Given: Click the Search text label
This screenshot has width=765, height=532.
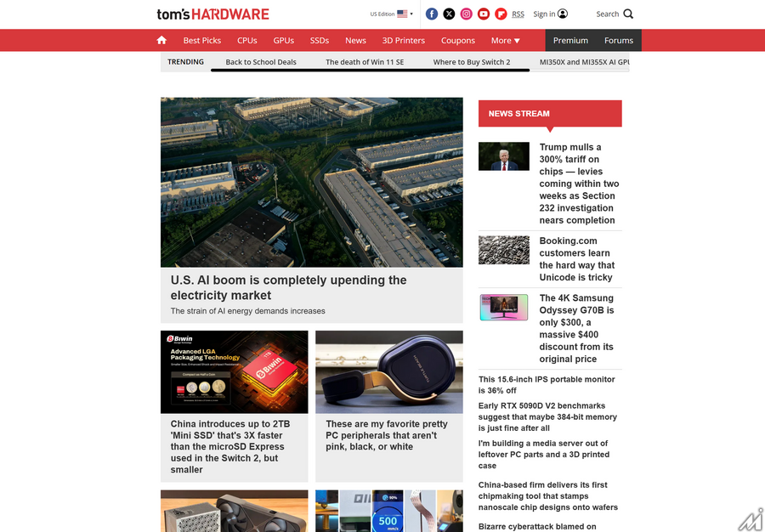Looking at the screenshot, I should pyautogui.click(x=608, y=14).
